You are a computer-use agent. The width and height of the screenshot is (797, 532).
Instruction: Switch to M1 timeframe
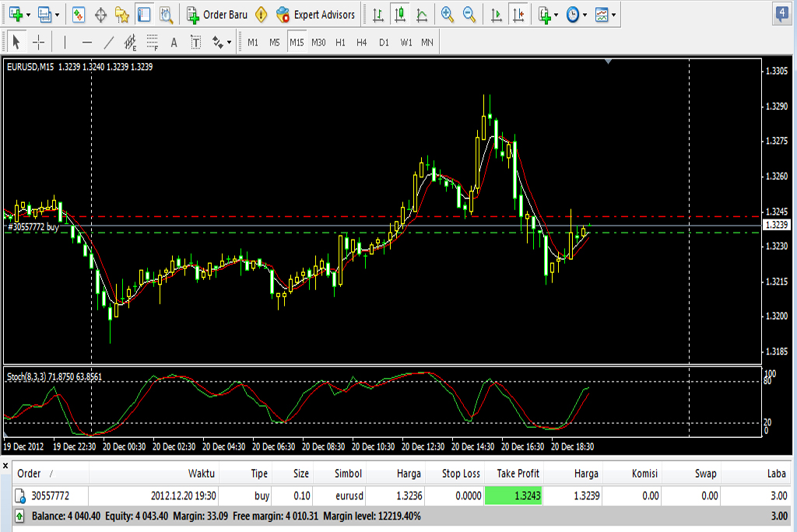tap(253, 43)
